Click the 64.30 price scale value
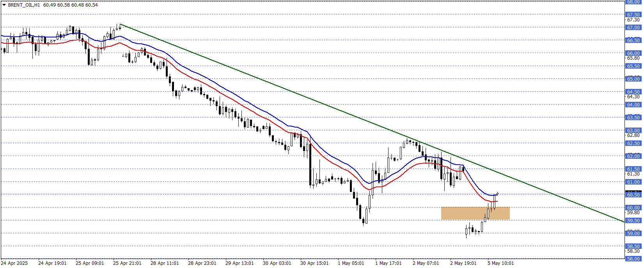Screen dimensions: 644x268 (x=633, y=97)
